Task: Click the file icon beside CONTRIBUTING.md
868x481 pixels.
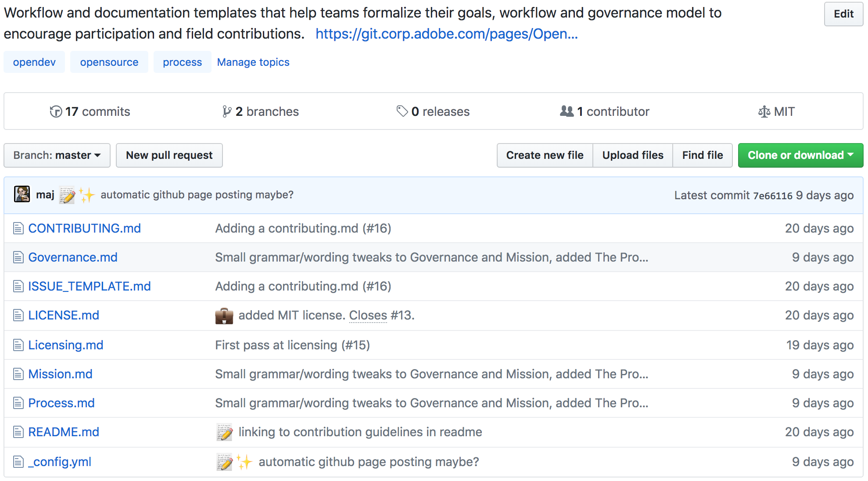Action: [18, 228]
